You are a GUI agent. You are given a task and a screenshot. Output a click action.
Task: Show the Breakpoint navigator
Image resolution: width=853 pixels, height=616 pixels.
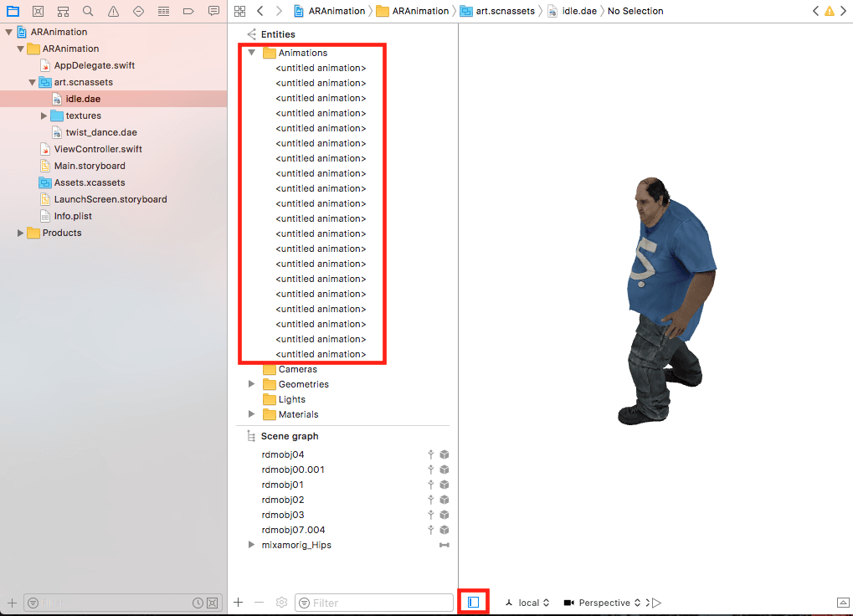coord(188,11)
